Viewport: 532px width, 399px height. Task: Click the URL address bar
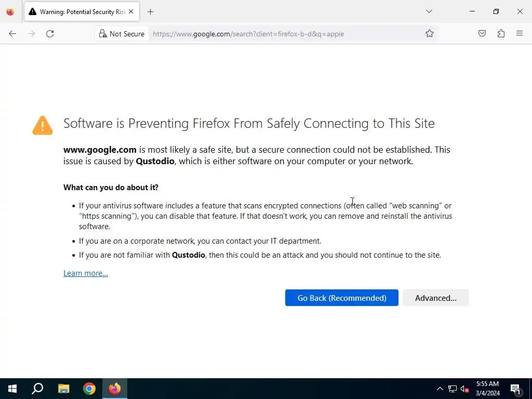(x=281, y=34)
